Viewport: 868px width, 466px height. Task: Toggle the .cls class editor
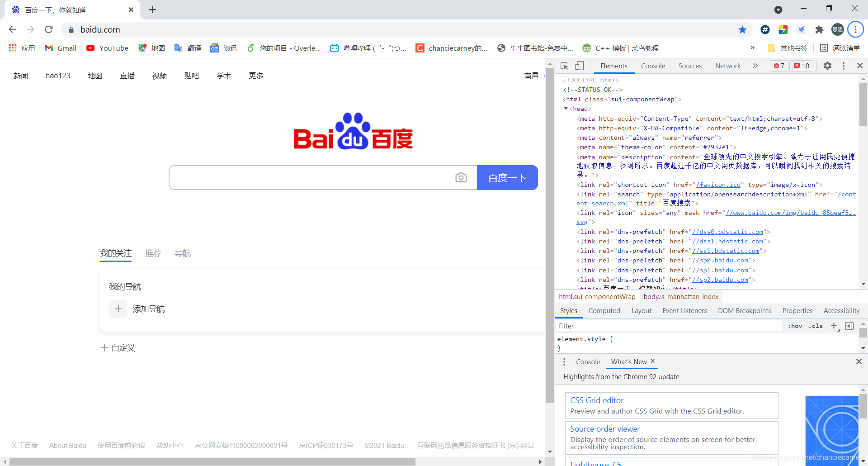(x=816, y=326)
